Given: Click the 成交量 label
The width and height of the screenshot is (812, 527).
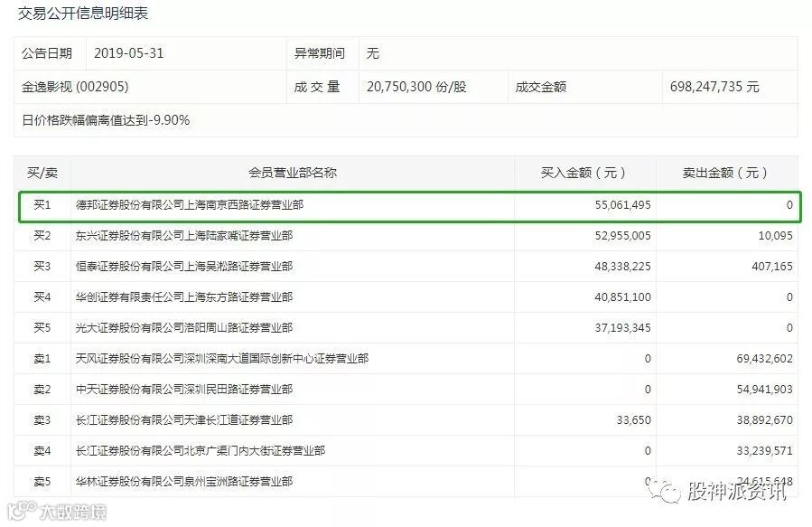Looking at the screenshot, I should click(x=317, y=87).
